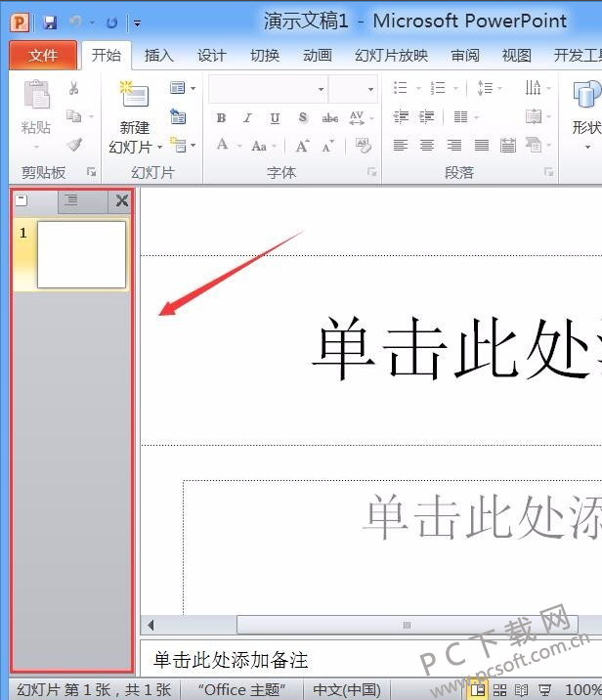Screen dimensions: 602x700
Task: Switch to the 切换 ribbon tab
Action: click(265, 56)
